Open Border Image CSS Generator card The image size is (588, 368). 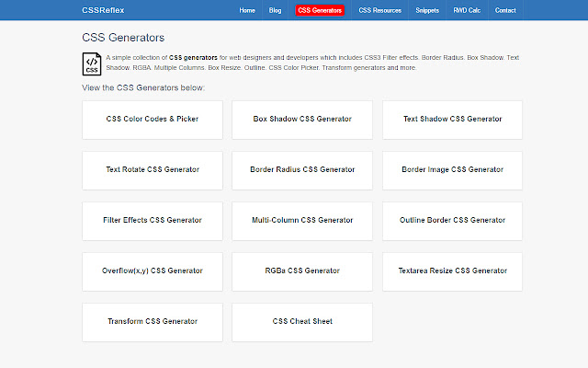coord(452,170)
